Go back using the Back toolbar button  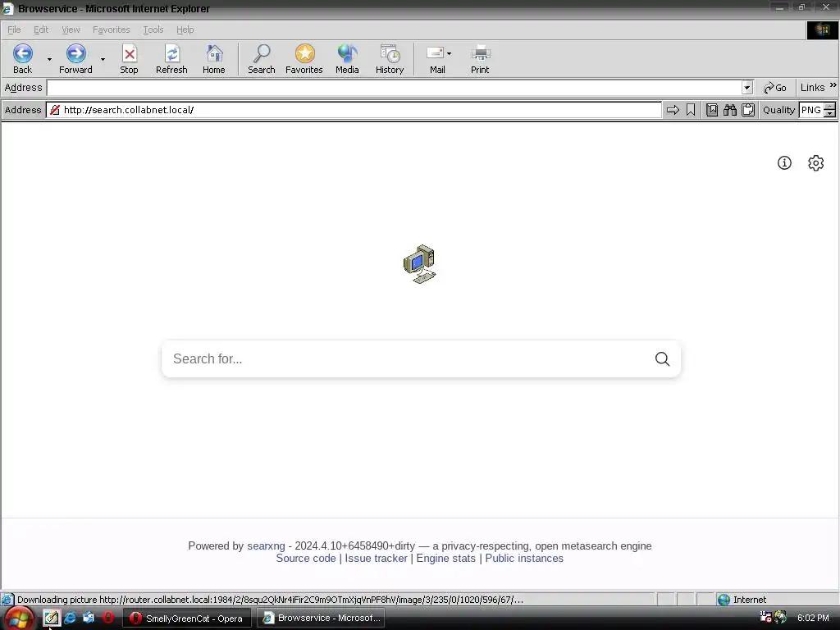[x=22, y=59]
